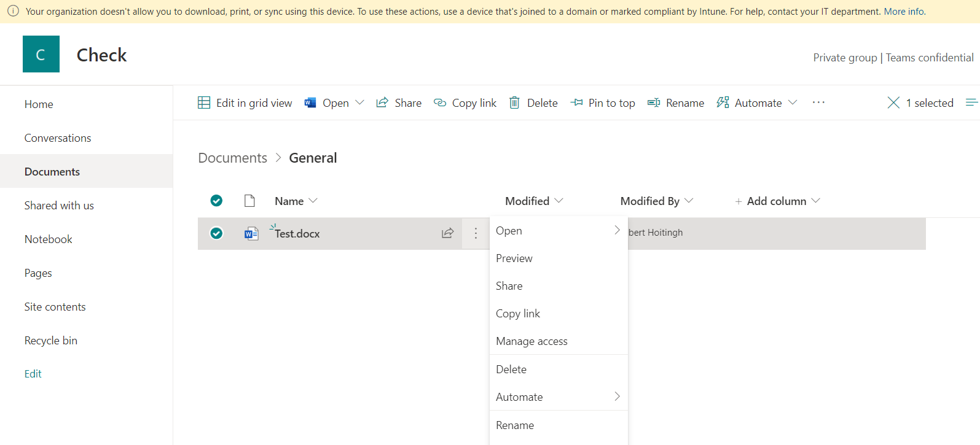The image size is (980, 445).
Task: Expand the Automate toolbar dropdown
Action: tap(793, 103)
